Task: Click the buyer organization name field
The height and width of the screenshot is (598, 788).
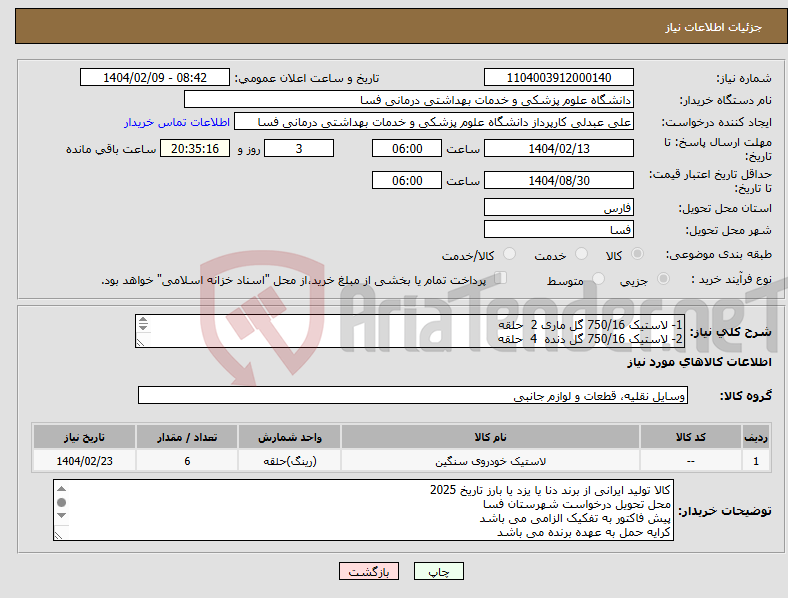Action: coord(409,99)
